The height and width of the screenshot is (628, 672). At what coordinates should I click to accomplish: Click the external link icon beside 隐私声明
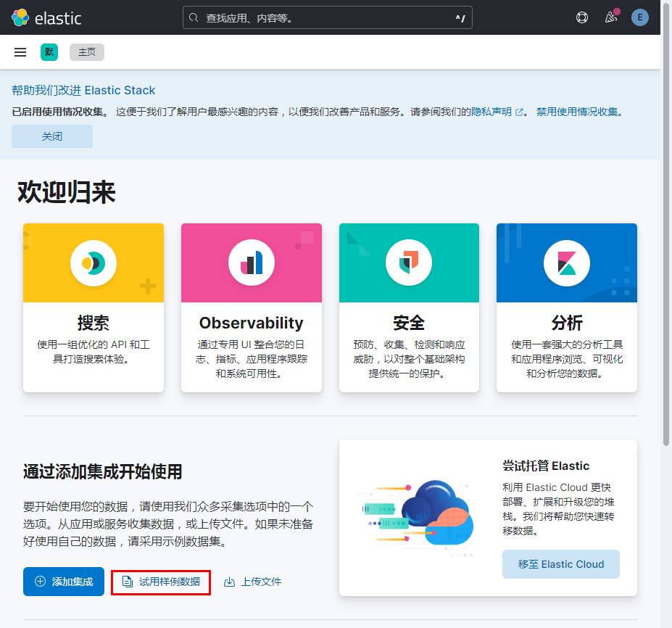tap(519, 112)
